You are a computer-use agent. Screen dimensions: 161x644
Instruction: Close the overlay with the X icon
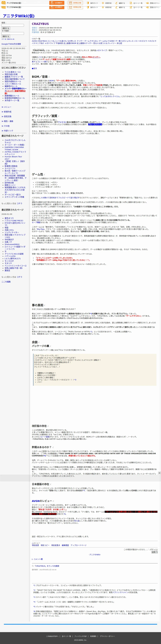[x=159, y=473]
